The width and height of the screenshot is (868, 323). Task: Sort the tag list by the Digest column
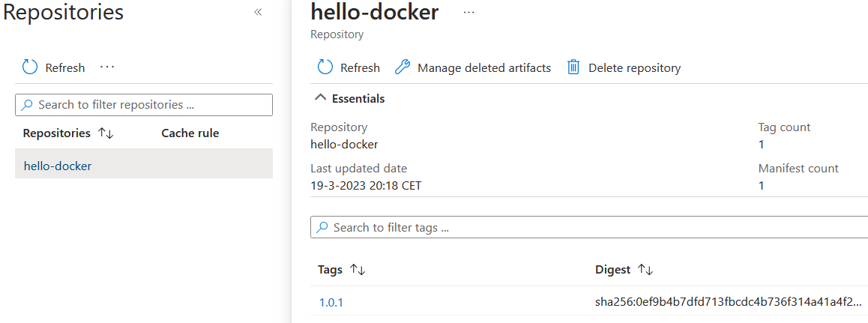(645, 270)
